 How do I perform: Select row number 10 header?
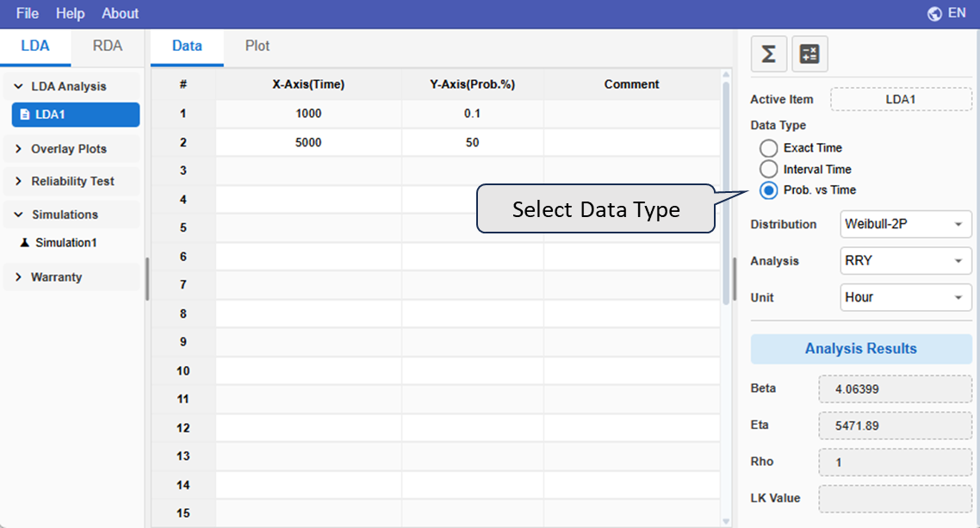[x=183, y=371]
